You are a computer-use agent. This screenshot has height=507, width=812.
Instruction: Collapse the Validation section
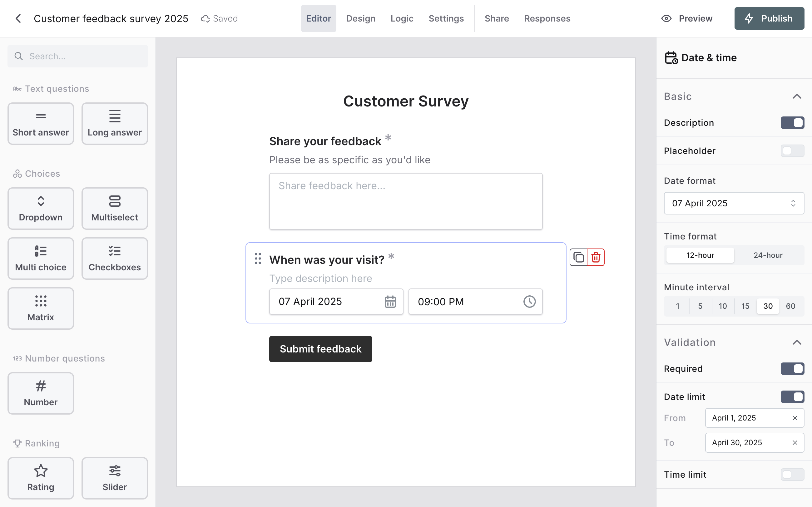pos(797,342)
